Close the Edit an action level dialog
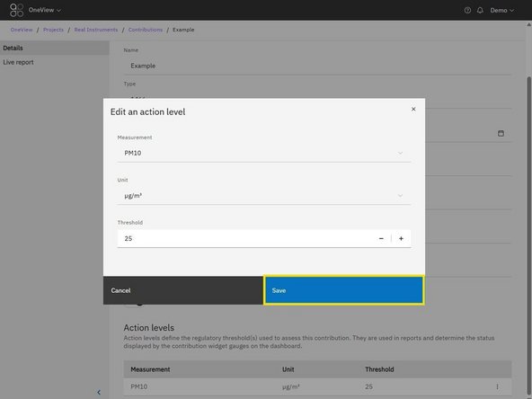Viewport: 532px width, 399px height. [413, 109]
